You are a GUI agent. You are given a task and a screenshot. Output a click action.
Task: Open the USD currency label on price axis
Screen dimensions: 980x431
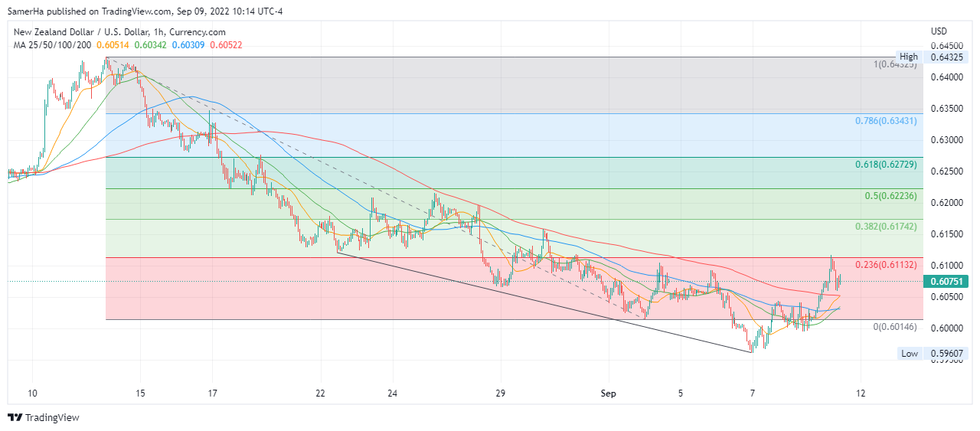pos(939,31)
